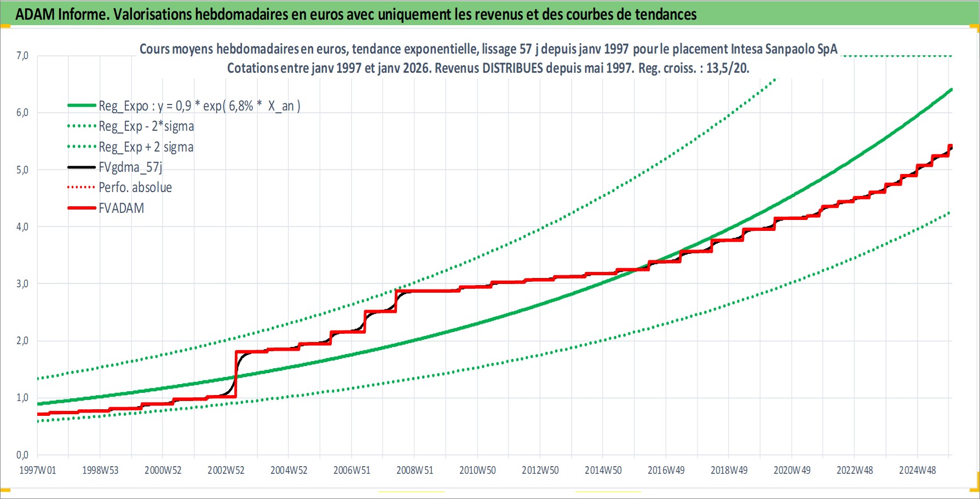Select the x-axis label "2018W49"
The image size is (980, 499).
[729, 470]
